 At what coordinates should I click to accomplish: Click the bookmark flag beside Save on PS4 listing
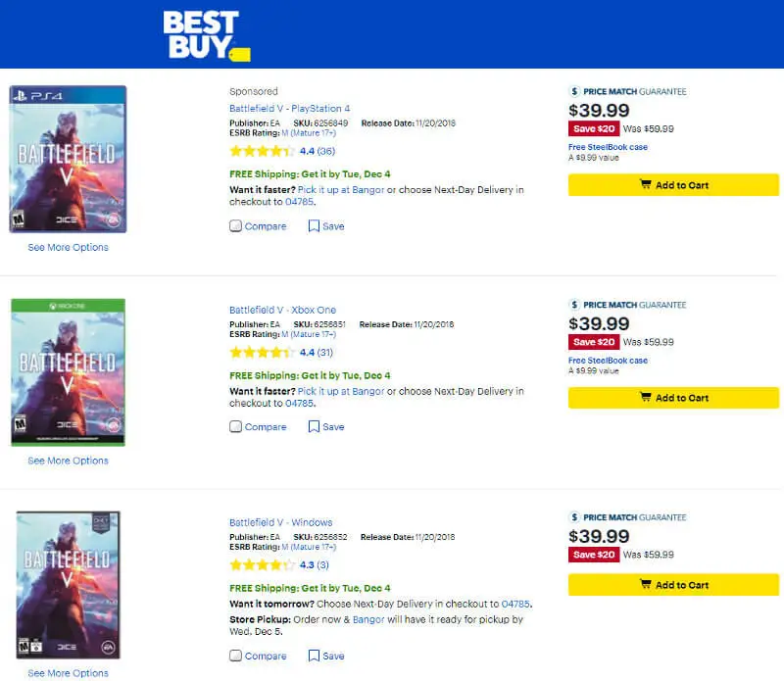pyautogui.click(x=312, y=226)
